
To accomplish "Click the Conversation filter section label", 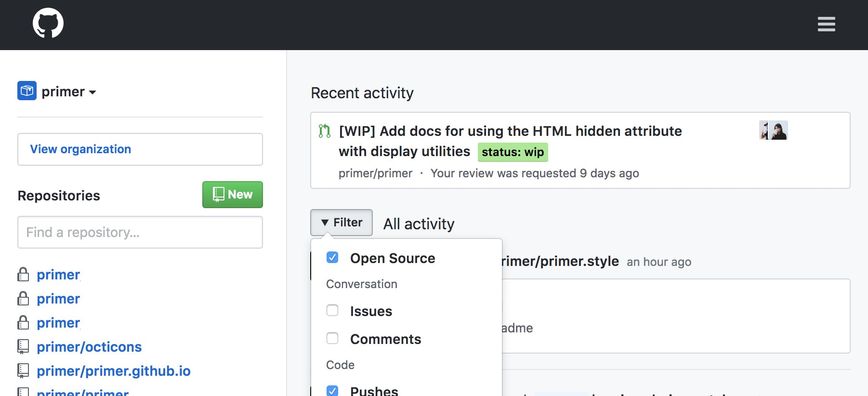I will [x=362, y=284].
